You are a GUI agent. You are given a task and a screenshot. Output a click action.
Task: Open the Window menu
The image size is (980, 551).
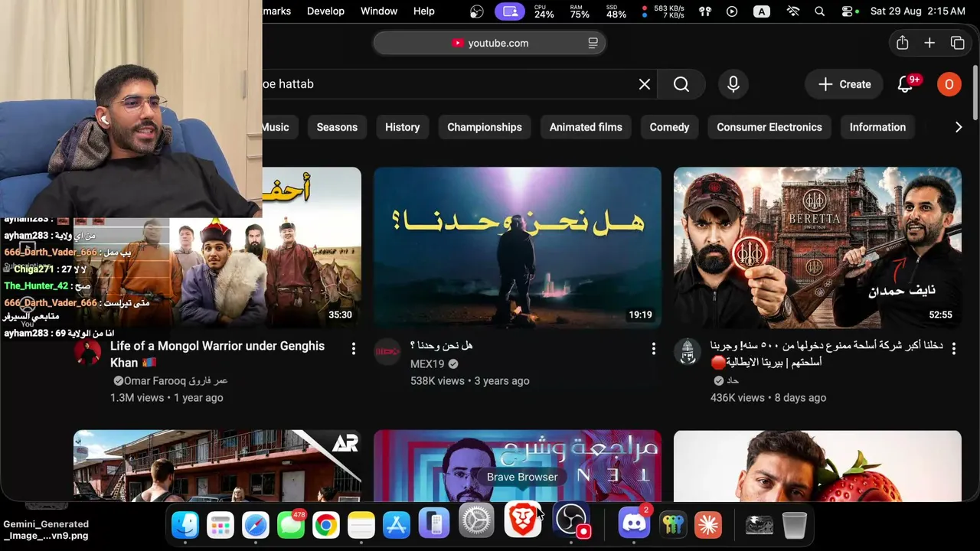click(379, 11)
